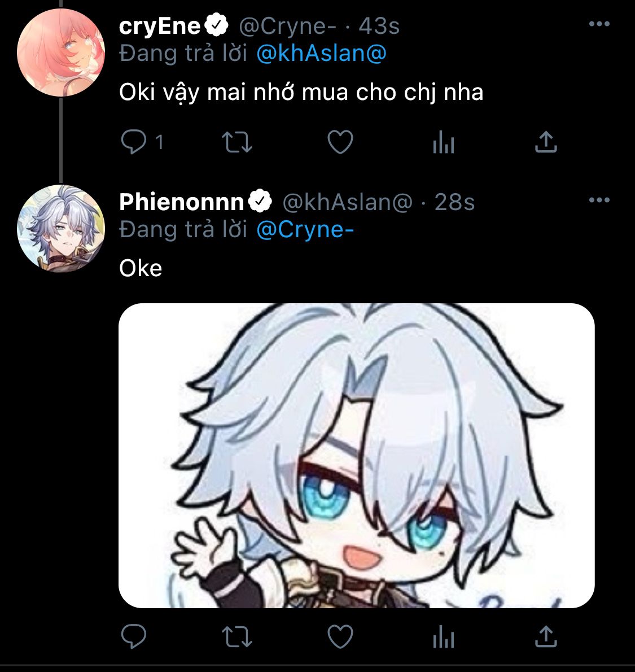Share cryEne's tweet via the share icon
The height and width of the screenshot is (672, 635).
click(546, 142)
